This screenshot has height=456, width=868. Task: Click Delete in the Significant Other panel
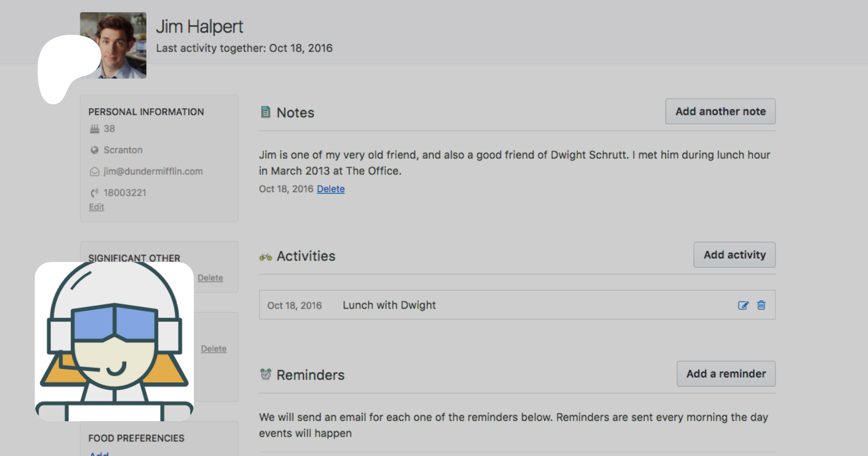click(210, 278)
